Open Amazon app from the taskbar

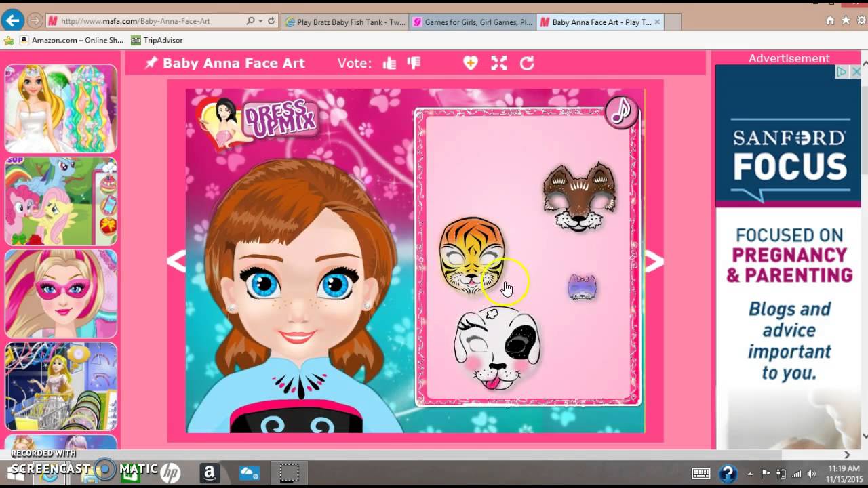point(209,472)
